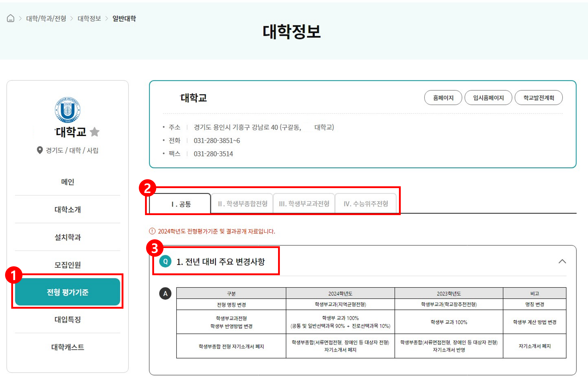Screen dimensions: 588x384
Task: Click the 2024학년도 column header
Action: (340, 293)
